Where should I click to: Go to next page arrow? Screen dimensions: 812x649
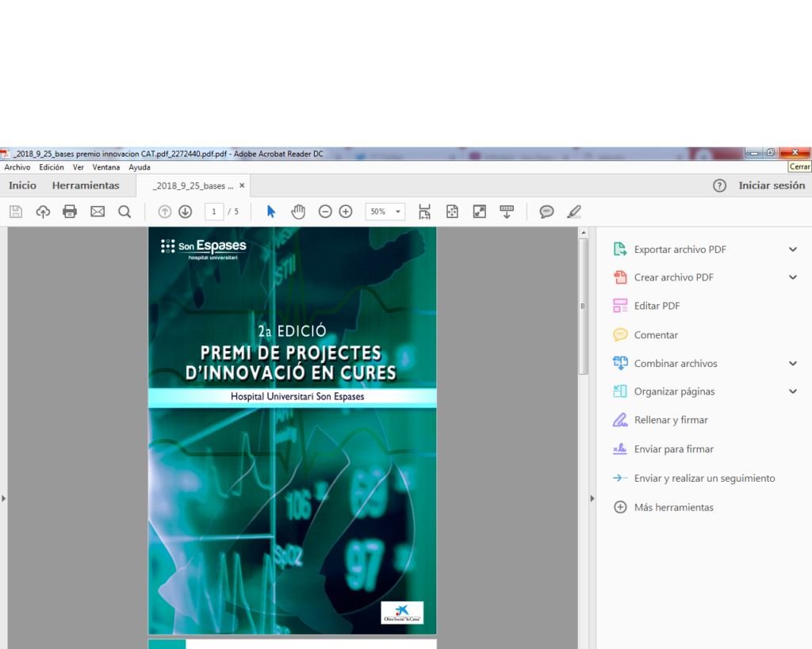(186, 212)
